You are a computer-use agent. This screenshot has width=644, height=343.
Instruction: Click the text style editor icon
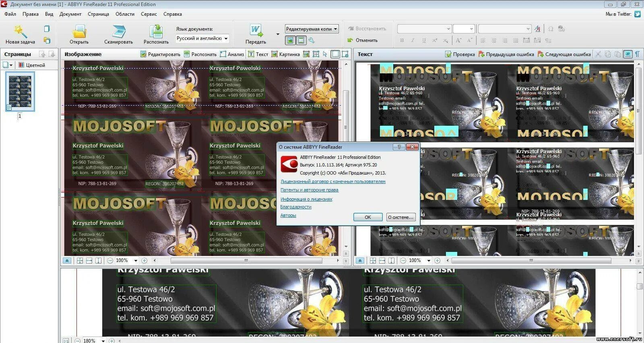pos(537,29)
